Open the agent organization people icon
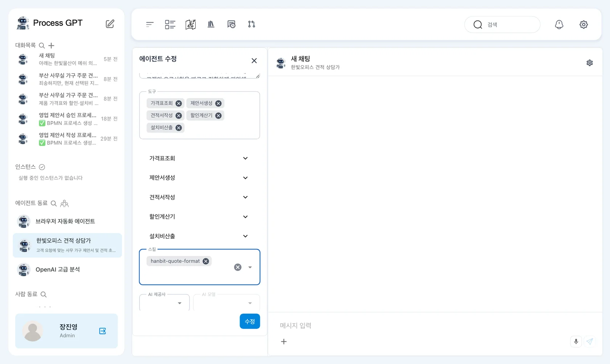The height and width of the screenshot is (364, 610). (x=64, y=203)
